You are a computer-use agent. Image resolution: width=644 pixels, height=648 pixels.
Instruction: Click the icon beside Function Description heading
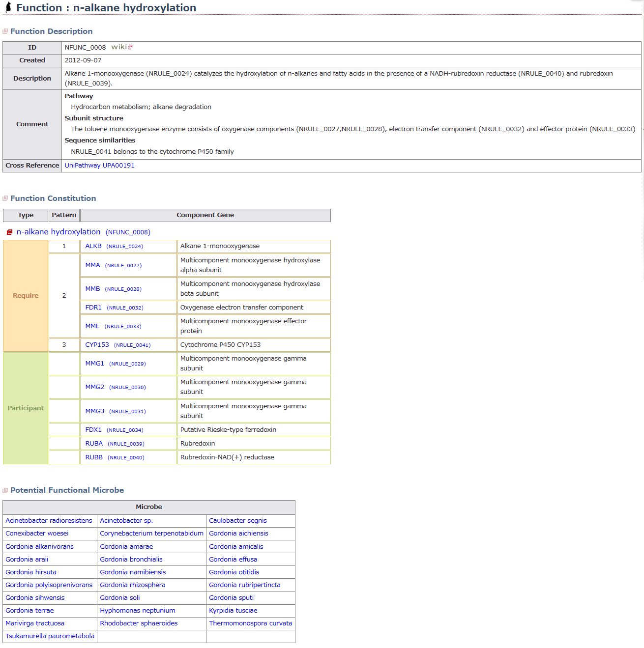click(x=5, y=31)
